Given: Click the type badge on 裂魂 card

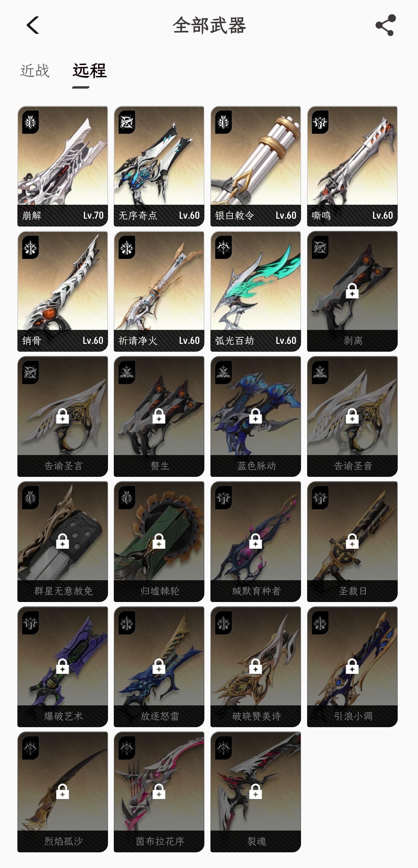Looking at the screenshot, I should tap(224, 748).
